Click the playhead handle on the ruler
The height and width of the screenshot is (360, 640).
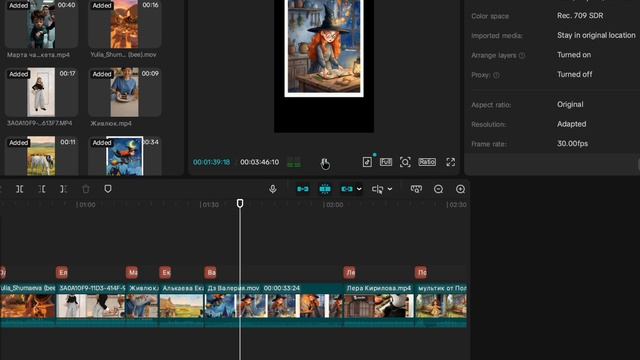pyautogui.click(x=240, y=203)
